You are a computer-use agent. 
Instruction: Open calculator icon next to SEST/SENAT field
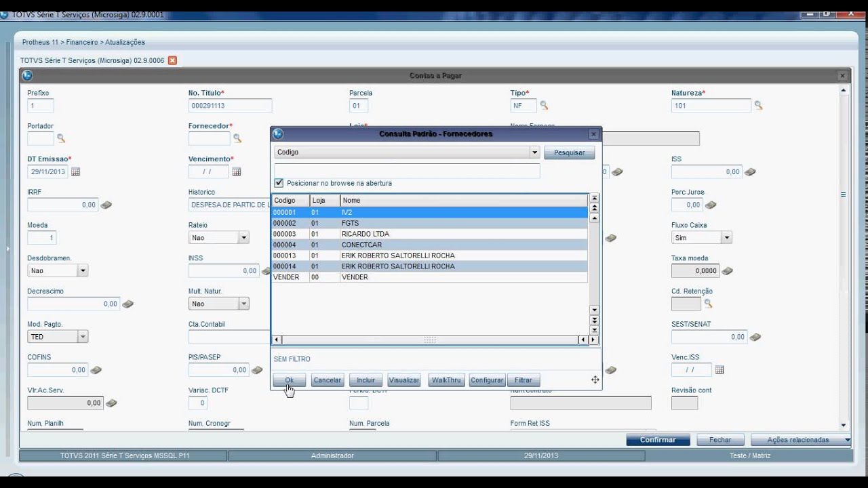(x=755, y=337)
